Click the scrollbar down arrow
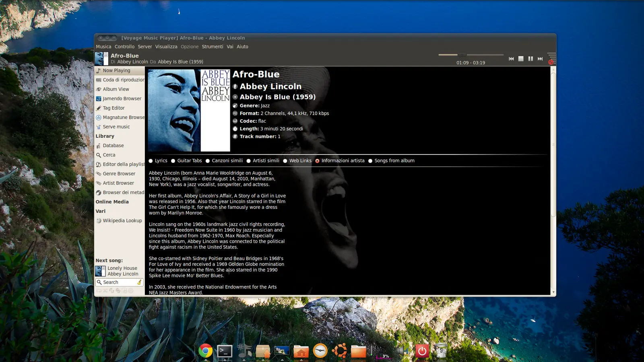The height and width of the screenshot is (362, 644). [x=553, y=292]
